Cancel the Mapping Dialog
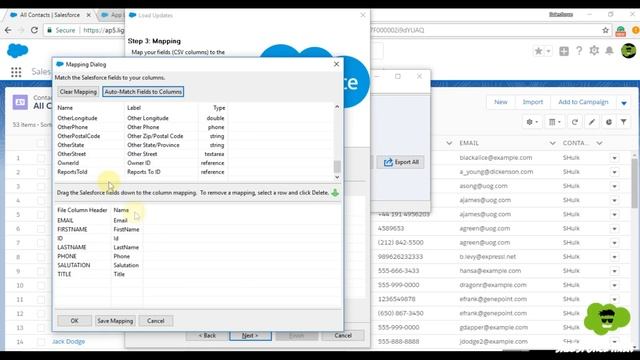640x360 pixels. [x=156, y=321]
